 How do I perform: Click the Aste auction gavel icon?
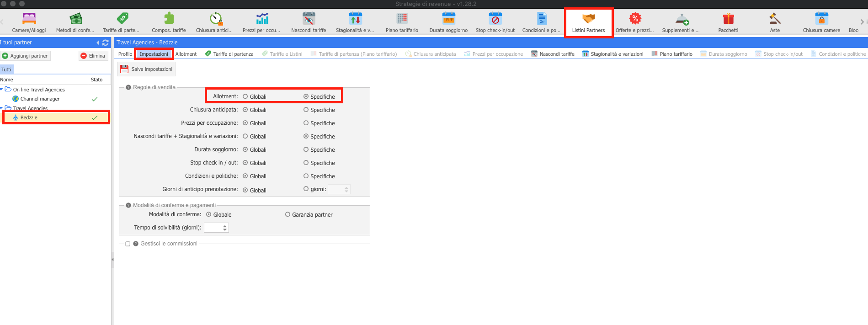tap(774, 19)
